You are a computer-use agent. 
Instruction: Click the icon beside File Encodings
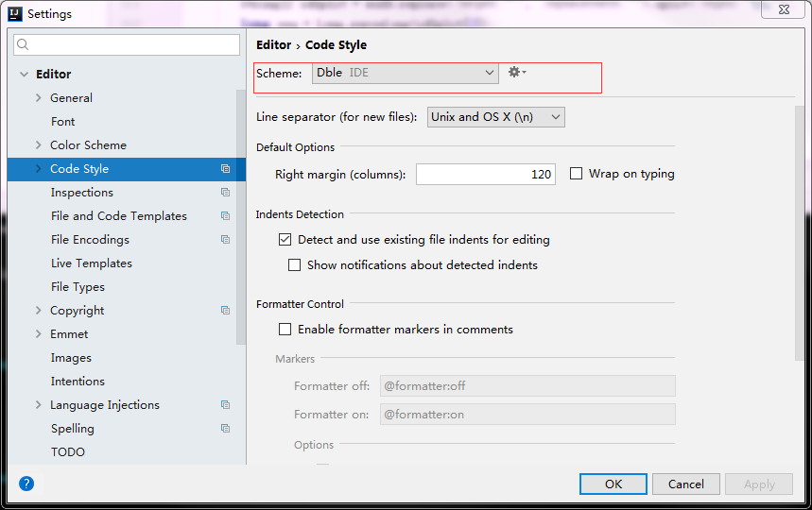[x=226, y=240]
